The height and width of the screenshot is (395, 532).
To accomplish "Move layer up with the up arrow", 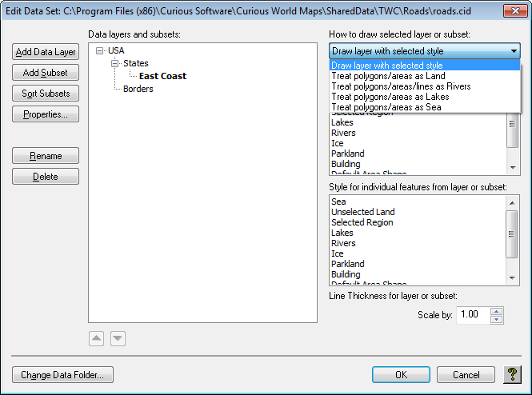I will coord(96,338).
